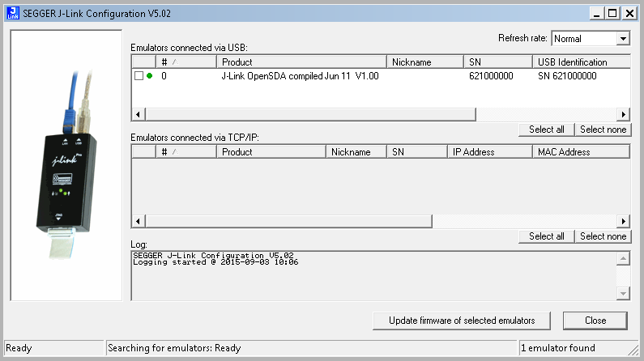
Task: Click Select none under TCP/IP emulators
Action: [603, 236]
